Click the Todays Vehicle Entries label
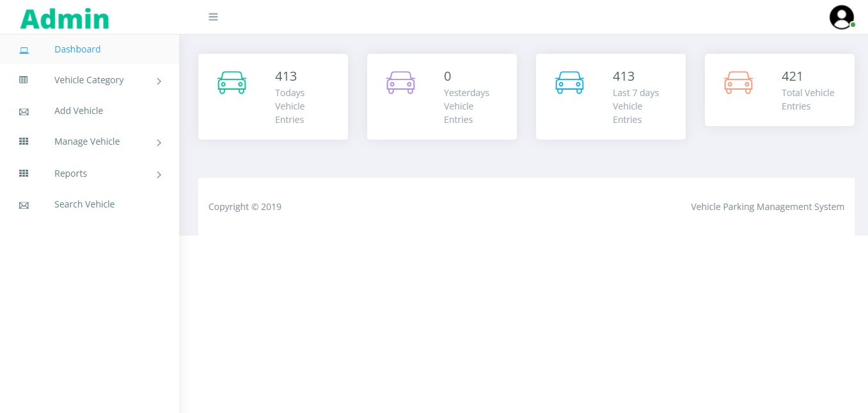The height and width of the screenshot is (413, 868). 290,106
